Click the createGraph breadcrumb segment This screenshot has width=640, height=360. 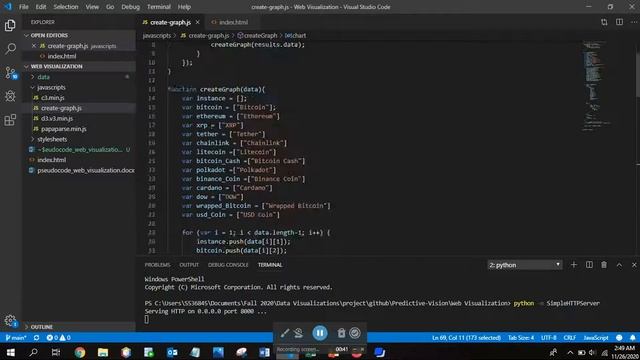(257, 36)
